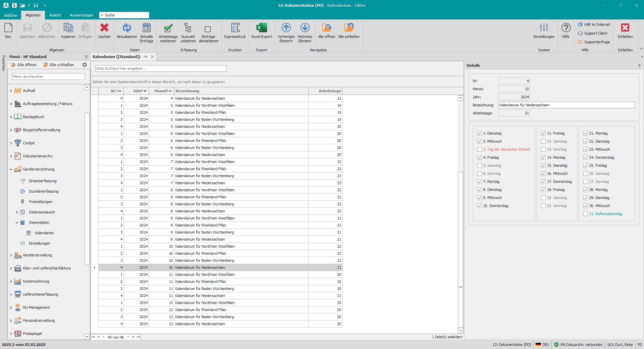Click the Support Client link
This screenshot has width=644, height=349.
pos(595,33)
